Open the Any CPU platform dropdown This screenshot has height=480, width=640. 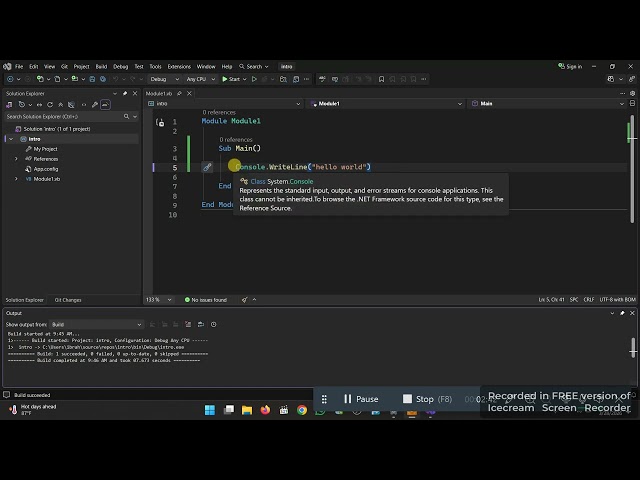click(x=200, y=79)
